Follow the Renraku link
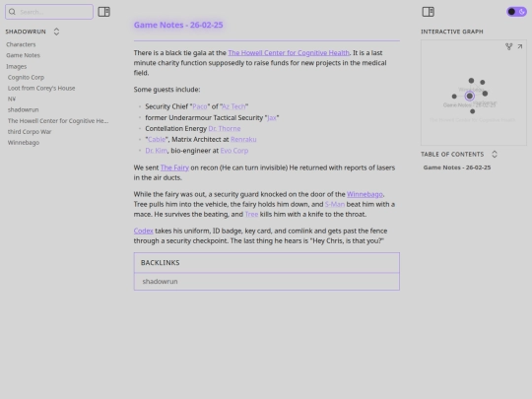This screenshot has width=532, height=399. click(x=243, y=140)
